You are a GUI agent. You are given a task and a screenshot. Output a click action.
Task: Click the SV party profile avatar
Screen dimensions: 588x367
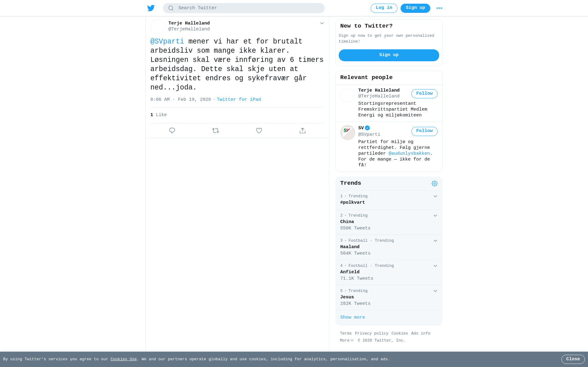(x=348, y=132)
